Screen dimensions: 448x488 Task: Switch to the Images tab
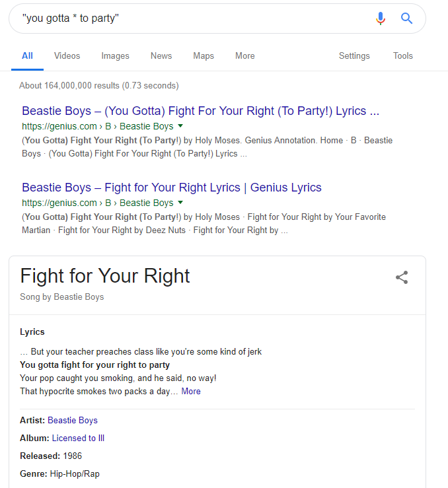[x=115, y=56]
